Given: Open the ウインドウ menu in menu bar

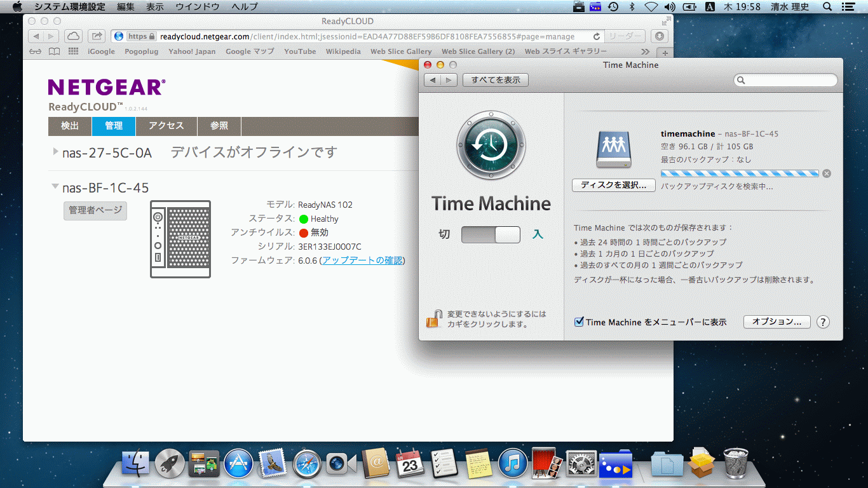Looking at the screenshot, I should click(198, 7).
